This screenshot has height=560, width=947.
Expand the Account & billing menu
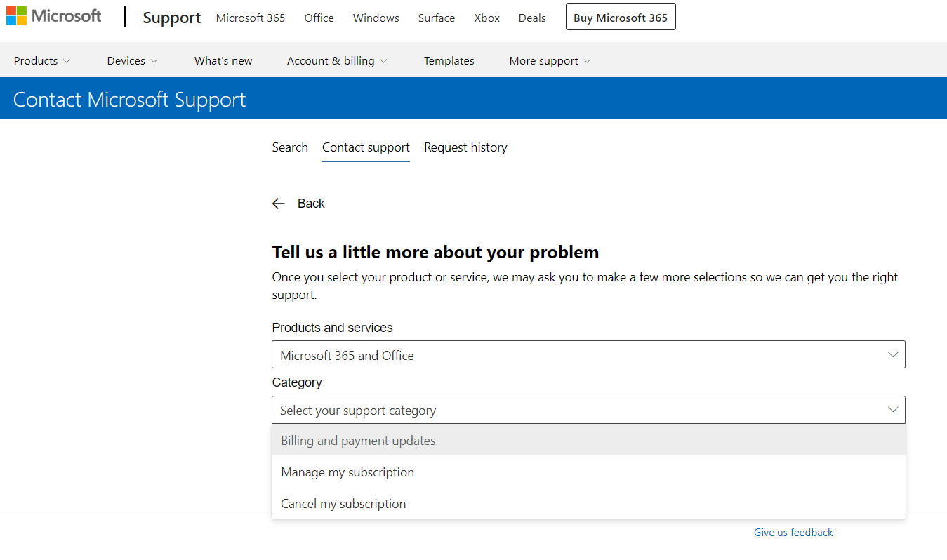tap(337, 61)
